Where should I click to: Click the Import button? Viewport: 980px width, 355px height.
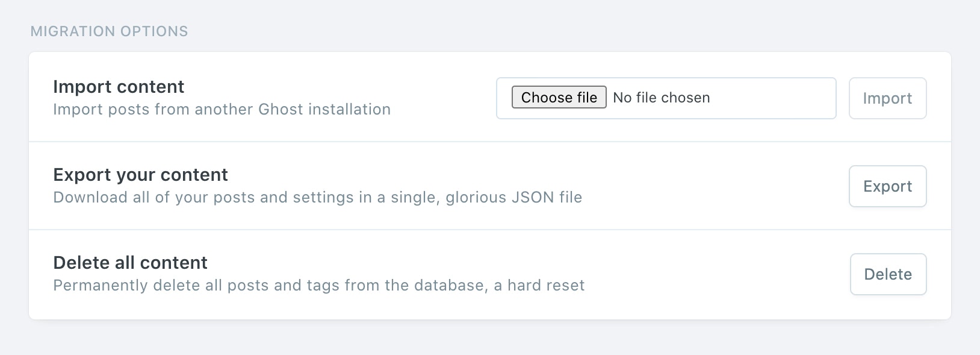pyautogui.click(x=887, y=98)
